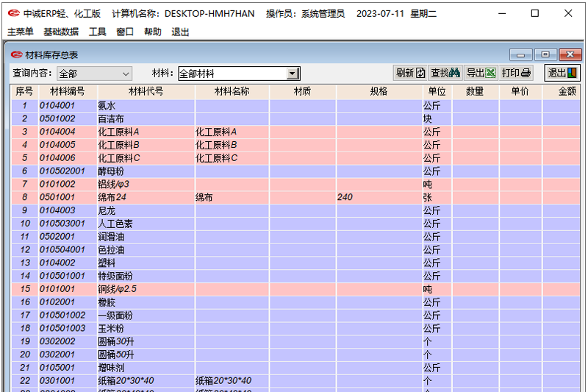Open the 工具 menu
The image size is (588, 392).
pyautogui.click(x=98, y=32)
